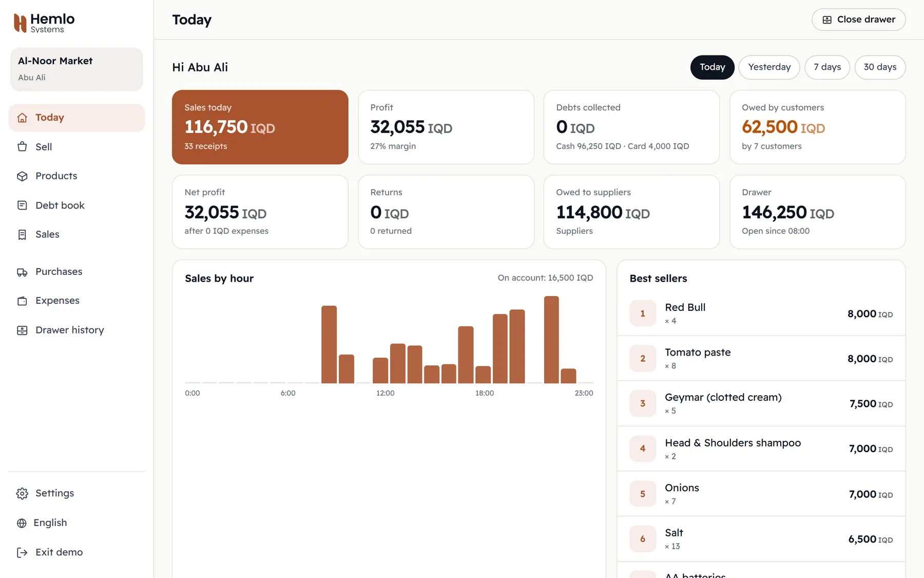924x578 pixels.
Task: Open the Al-Noor Market store switcher
Action: [x=76, y=69]
